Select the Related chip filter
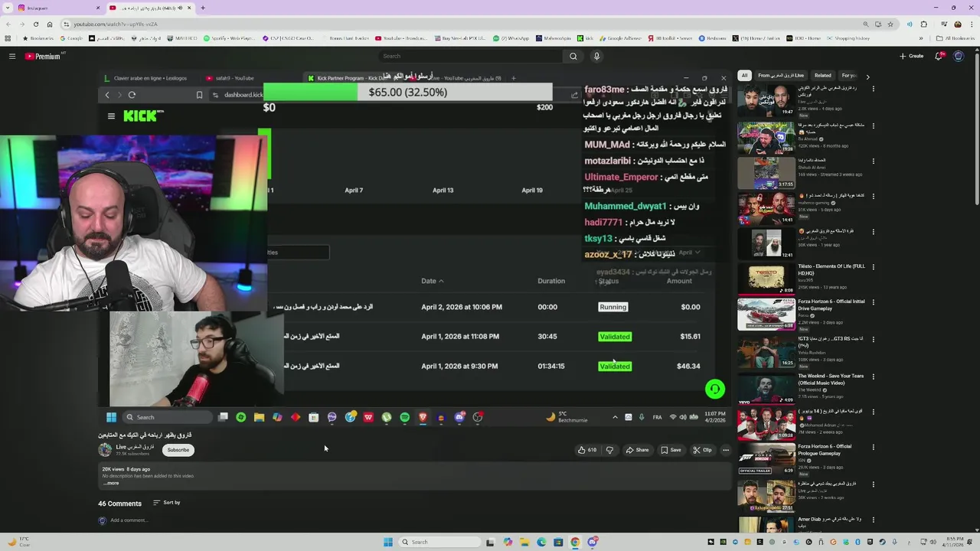Image resolution: width=980 pixels, height=551 pixels. 823,76
